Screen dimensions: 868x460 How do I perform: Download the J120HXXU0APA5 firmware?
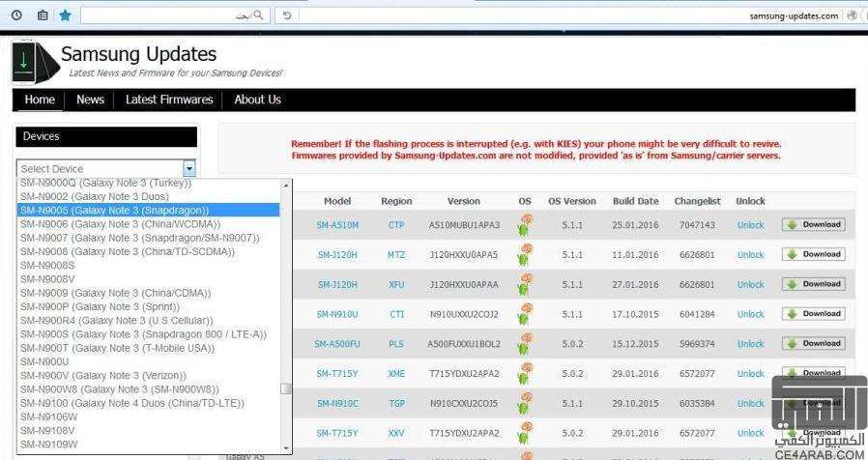click(813, 254)
